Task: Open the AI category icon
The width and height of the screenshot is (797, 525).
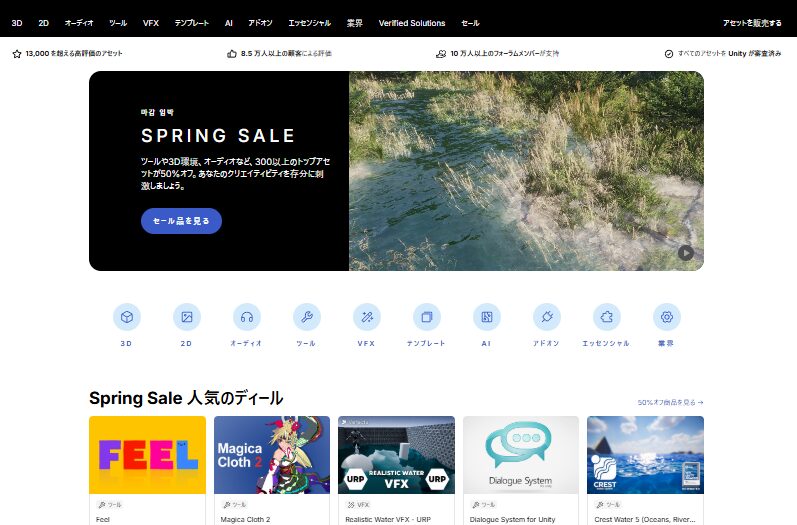Action: click(486, 317)
